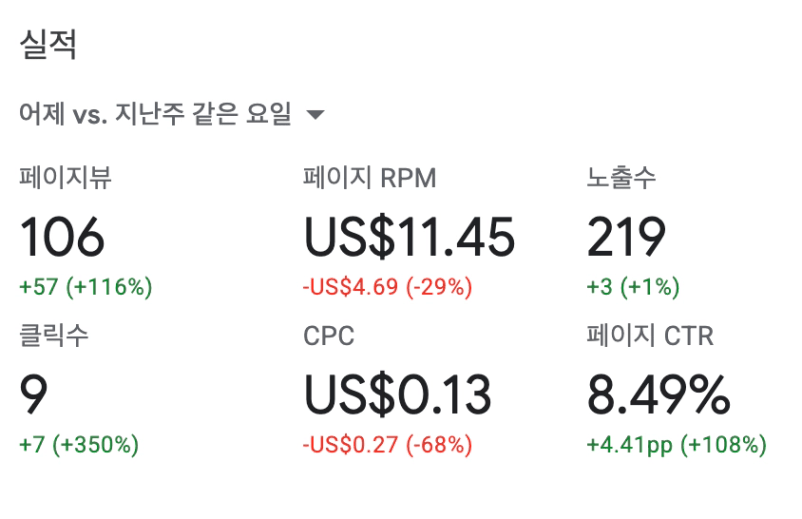This screenshot has height=519, width=802.
Task: Click the page views value 106
Action: 62,238
